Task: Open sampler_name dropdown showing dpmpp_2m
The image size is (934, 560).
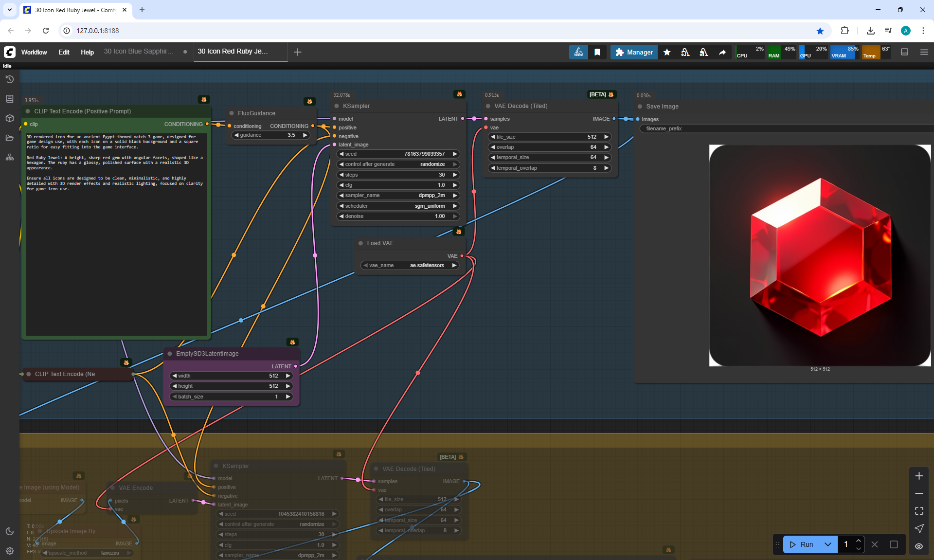Action: (x=398, y=195)
